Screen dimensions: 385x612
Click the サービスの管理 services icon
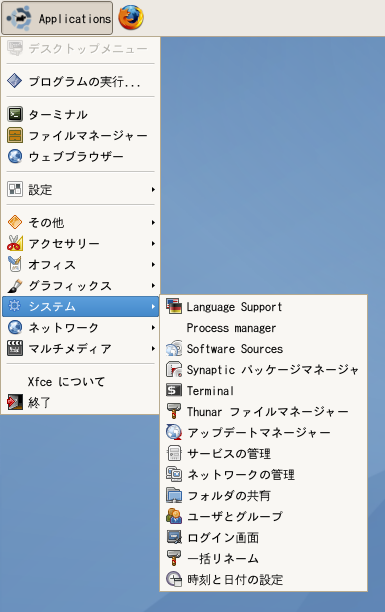tap(174, 454)
